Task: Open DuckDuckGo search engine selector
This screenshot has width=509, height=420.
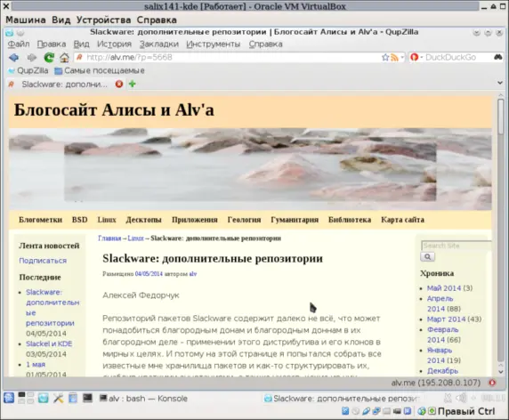Action: pos(416,58)
